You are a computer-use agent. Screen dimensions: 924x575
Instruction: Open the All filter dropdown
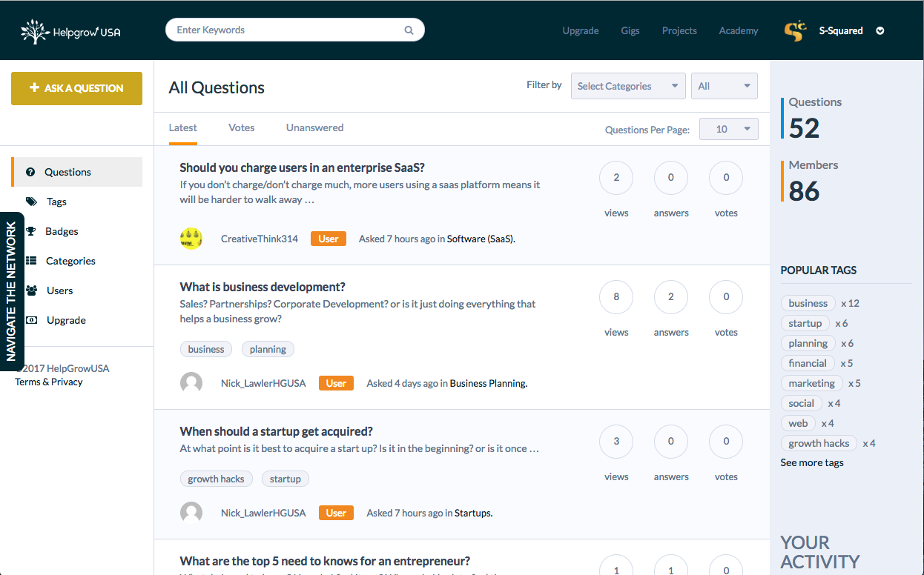(724, 86)
